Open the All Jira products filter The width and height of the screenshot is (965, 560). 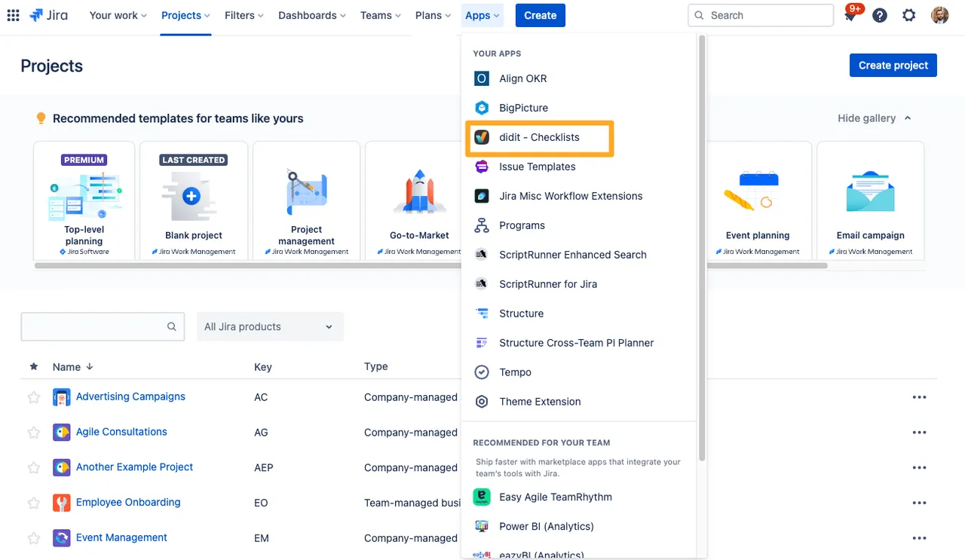tap(270, 326)
